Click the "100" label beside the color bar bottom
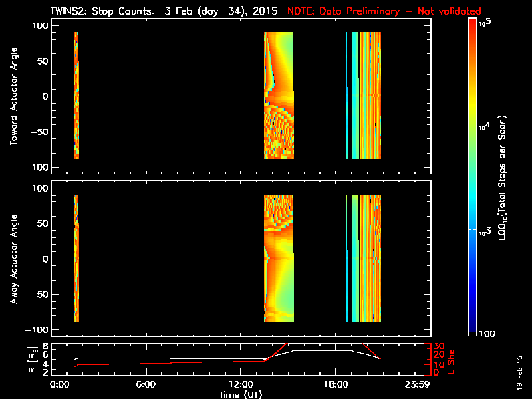 [487, 332]
